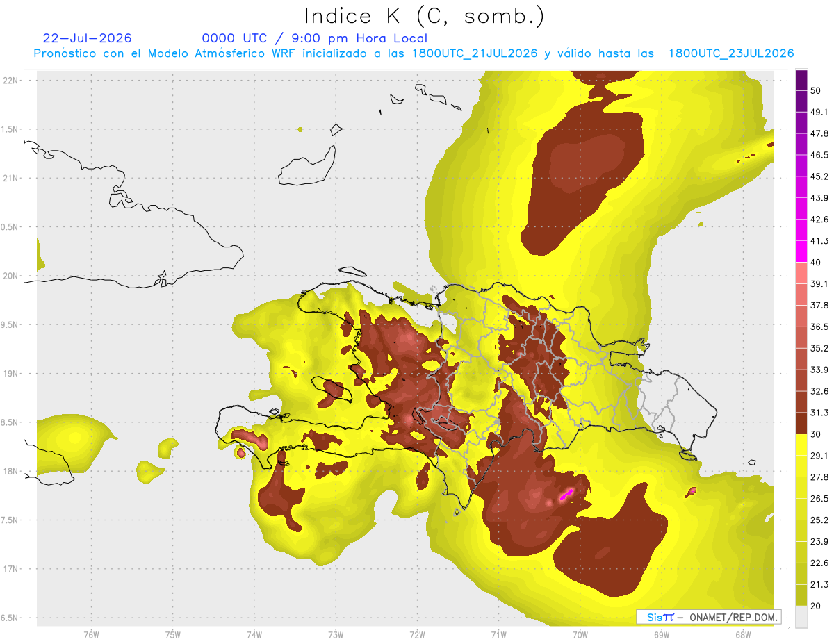
Task: Click the "74W" longitude axis label
Action: [x=254, y=634]
